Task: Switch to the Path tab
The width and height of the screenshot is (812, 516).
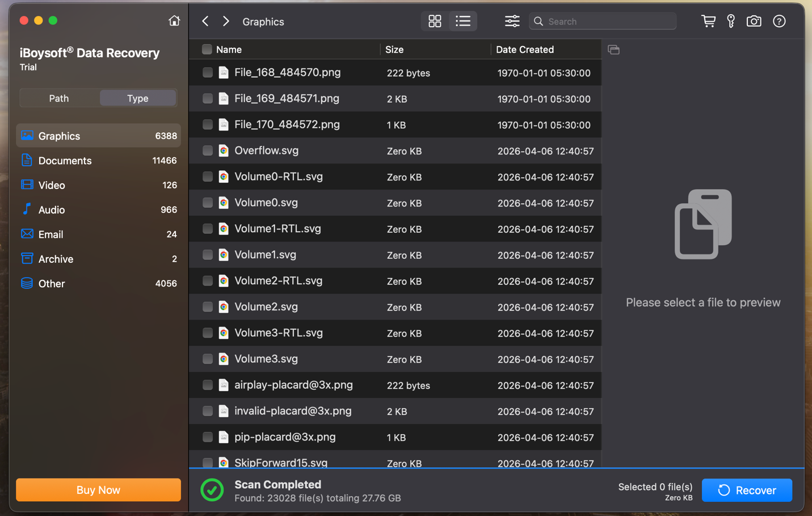Action: (x=59, y=98)
